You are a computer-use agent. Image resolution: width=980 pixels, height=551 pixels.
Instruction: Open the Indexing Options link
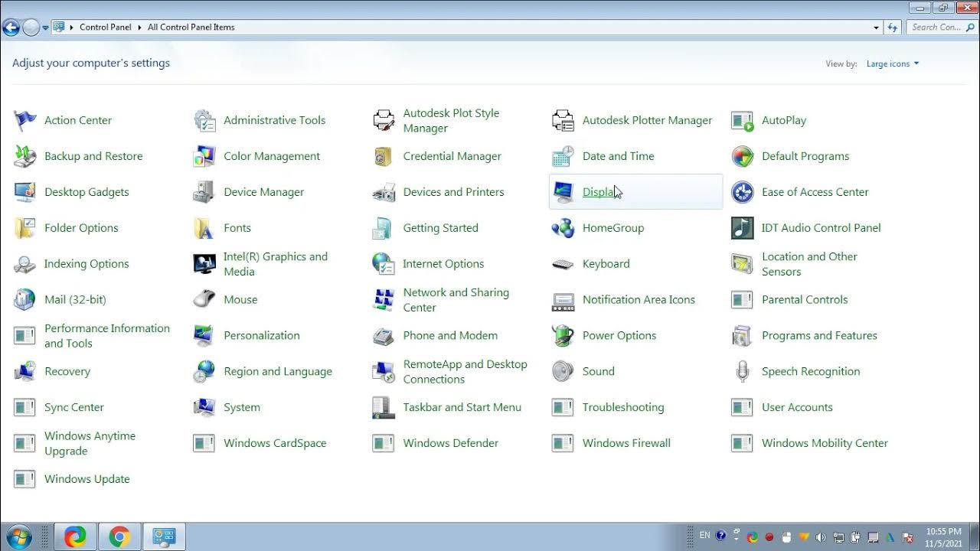[87, 264]
